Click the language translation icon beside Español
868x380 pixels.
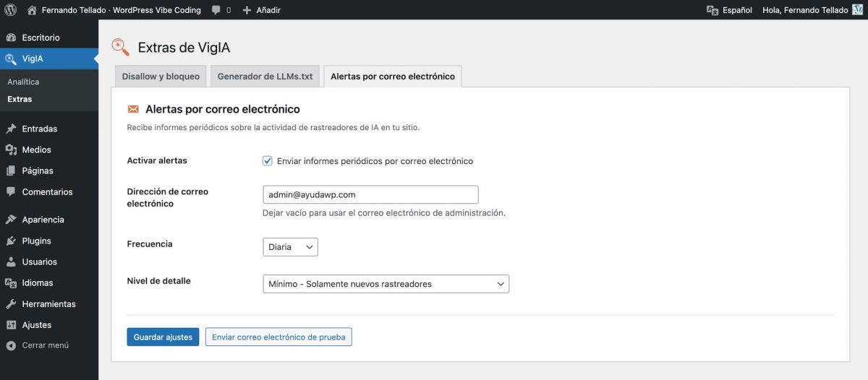(712, 10)
